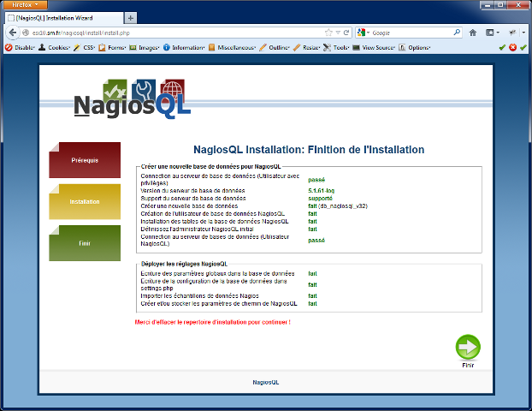The height and width of the screenshot is (411, 532).
Task: Open the Forms toolbar menu
Action: coord(112,48)
